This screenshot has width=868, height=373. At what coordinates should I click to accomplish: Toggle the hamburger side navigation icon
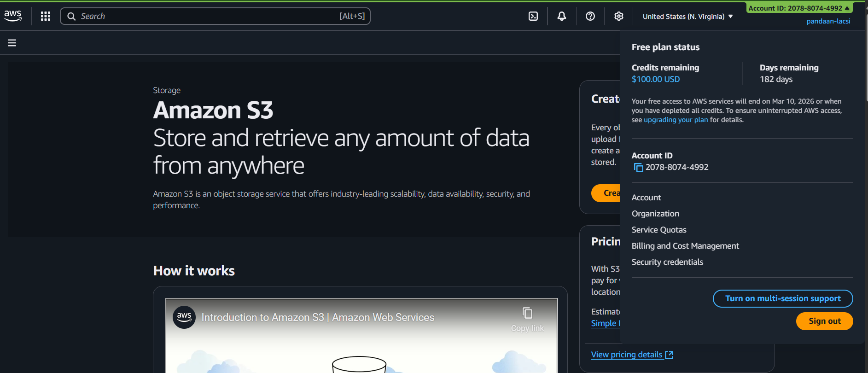coord(12,43)
